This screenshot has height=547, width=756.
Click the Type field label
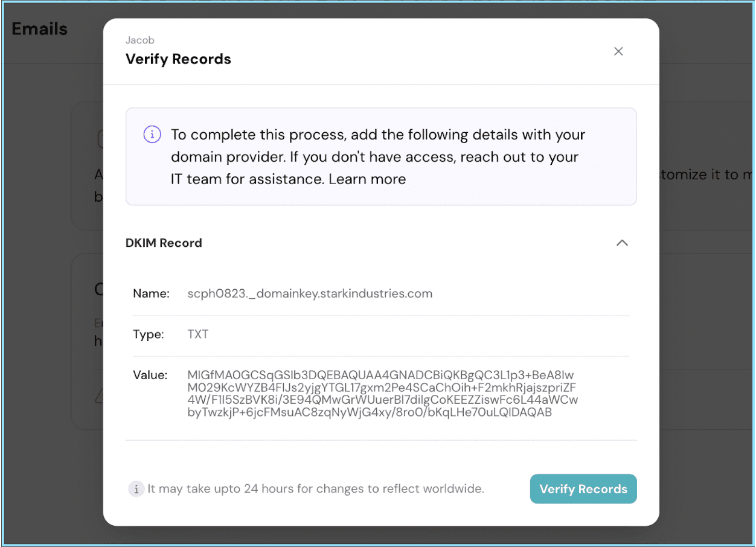pos(149,334)
